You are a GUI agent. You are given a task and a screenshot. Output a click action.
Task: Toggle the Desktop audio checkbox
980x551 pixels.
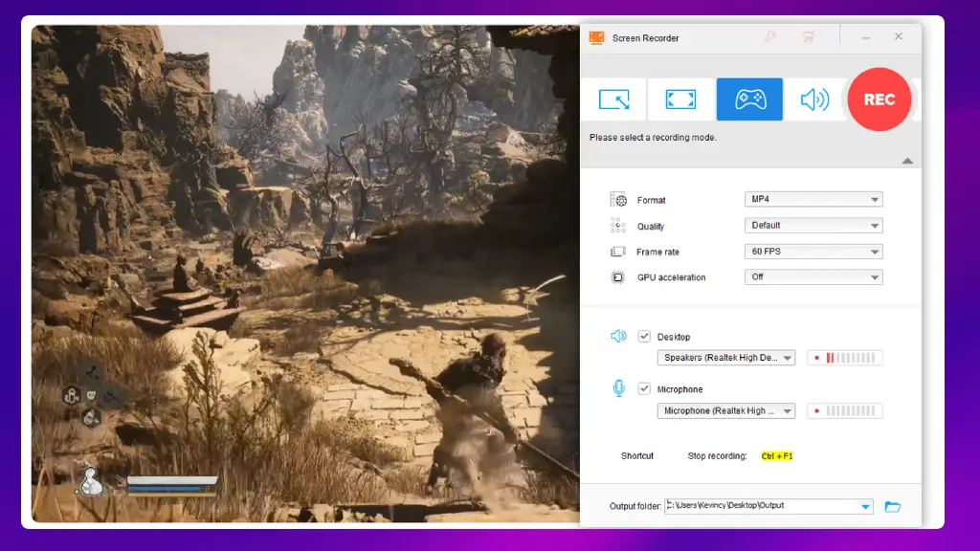(x=644, y=336)
